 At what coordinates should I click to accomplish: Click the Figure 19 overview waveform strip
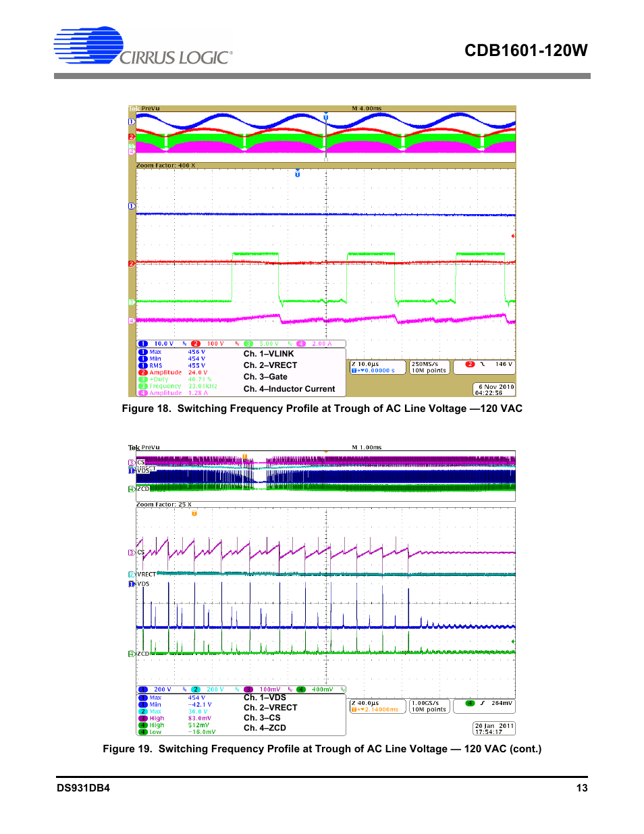click(x=325, y=476)
